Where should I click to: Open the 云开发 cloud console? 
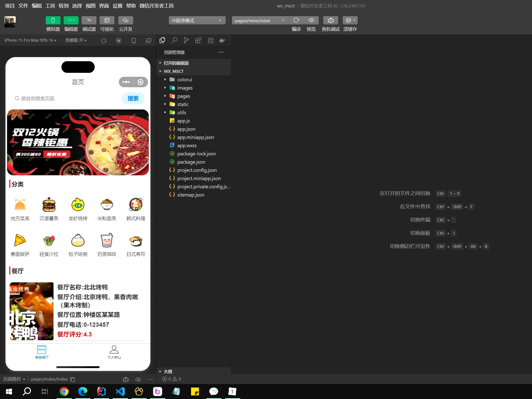click(x=125, y=24)
